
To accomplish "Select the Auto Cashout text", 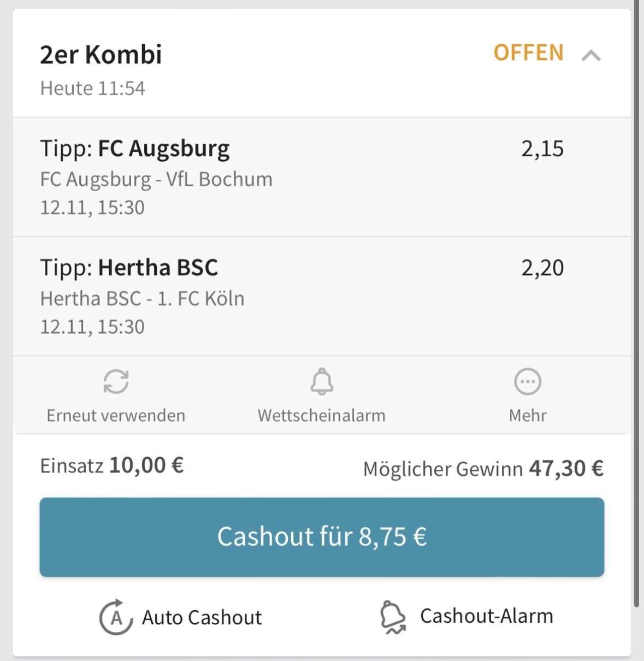I will click(202, 617).
